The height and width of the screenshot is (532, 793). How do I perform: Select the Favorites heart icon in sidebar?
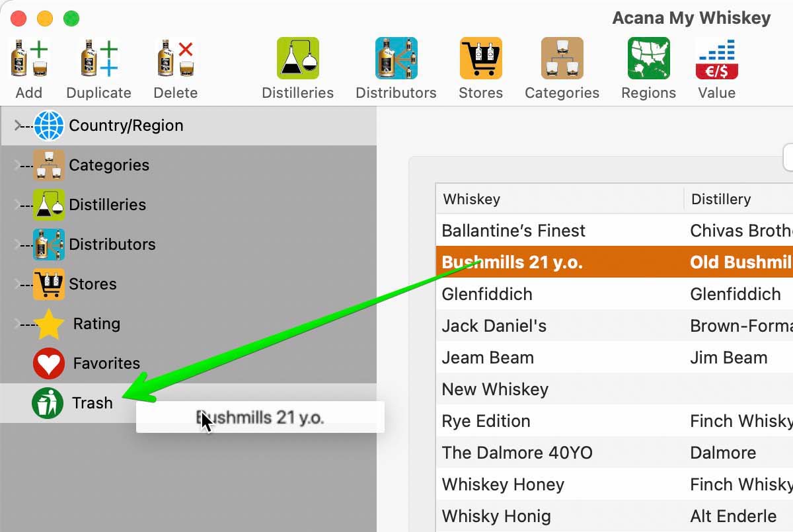(49, 363)
